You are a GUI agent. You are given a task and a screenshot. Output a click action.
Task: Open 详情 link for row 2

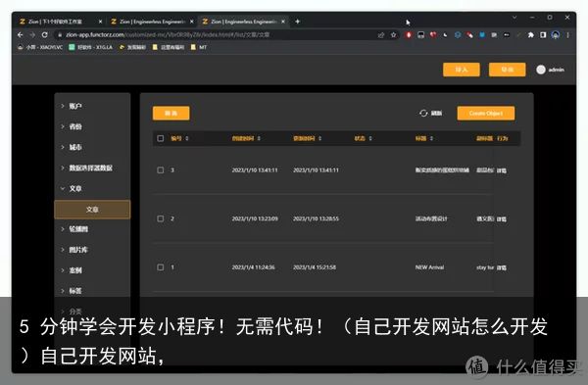point(502,218)
